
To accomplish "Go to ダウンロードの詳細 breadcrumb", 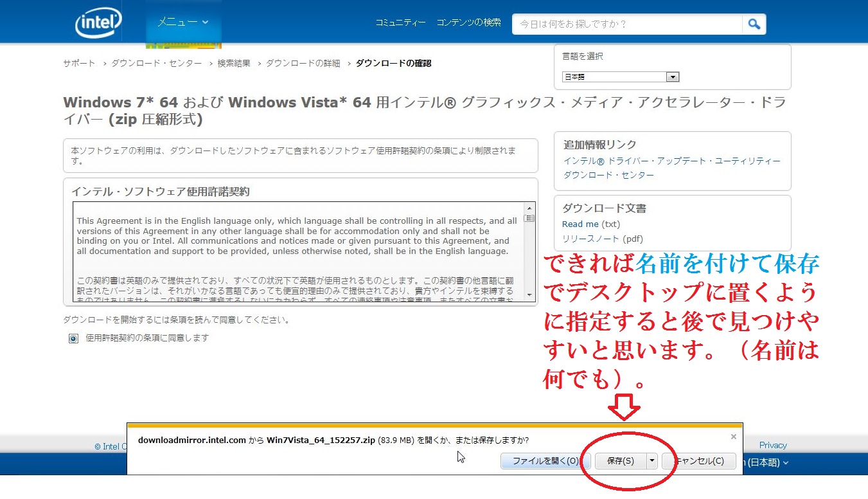I will pyautogui.click(x=303, y=63).
